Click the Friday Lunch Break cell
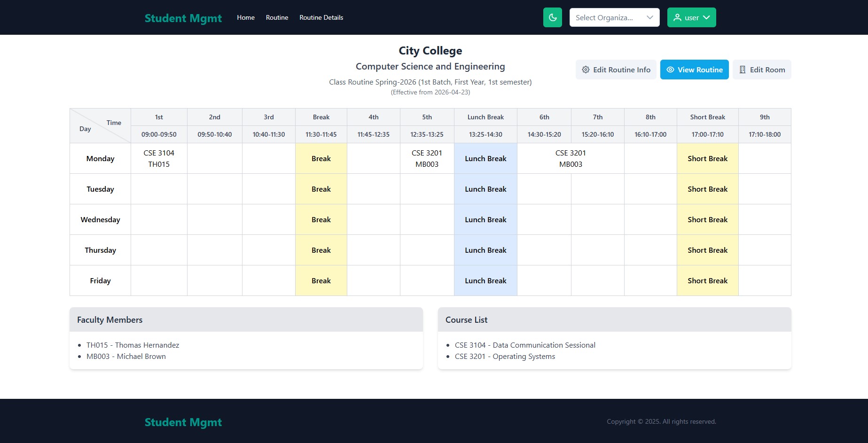868x443 pixels. (485, 280)
